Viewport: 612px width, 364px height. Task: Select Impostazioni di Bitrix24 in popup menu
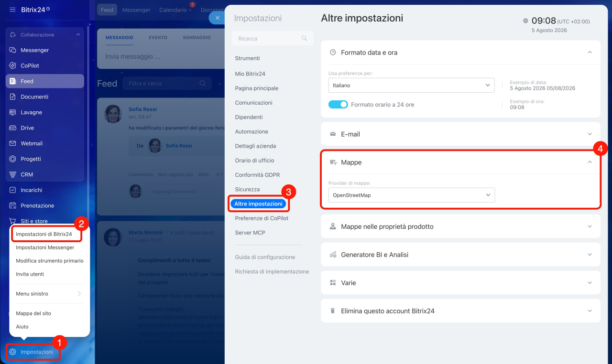pyautogui.click(x=44, y=234)
